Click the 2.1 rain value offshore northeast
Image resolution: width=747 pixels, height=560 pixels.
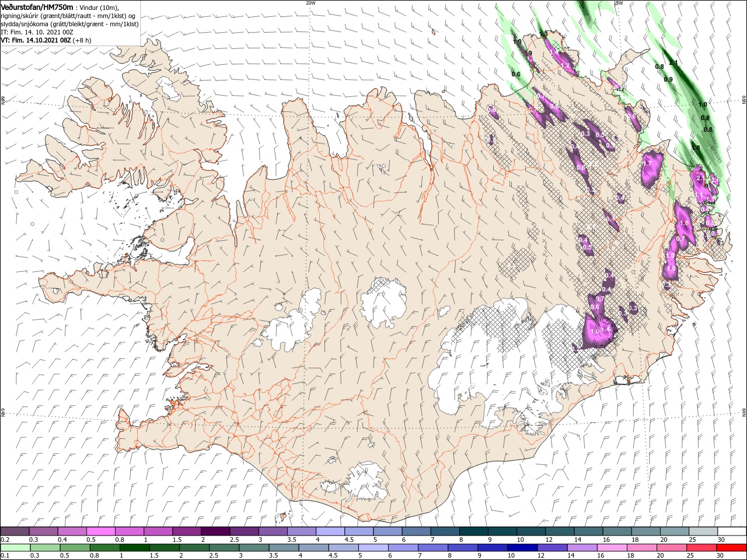point(673,62)
